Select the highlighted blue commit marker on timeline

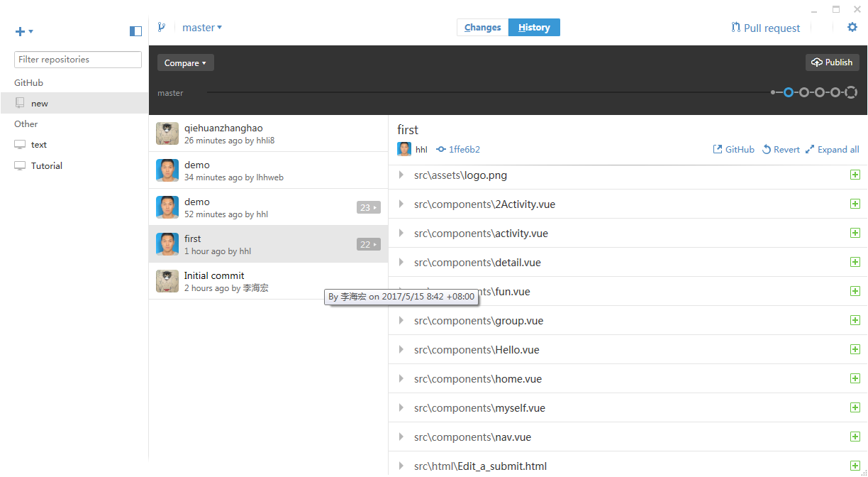tap(788, 92)
